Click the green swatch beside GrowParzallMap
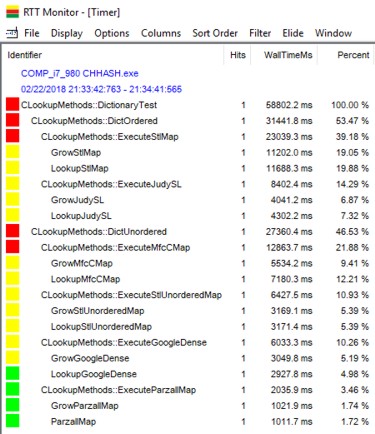This screenshot has height=434, width=375. click(12, 405)
